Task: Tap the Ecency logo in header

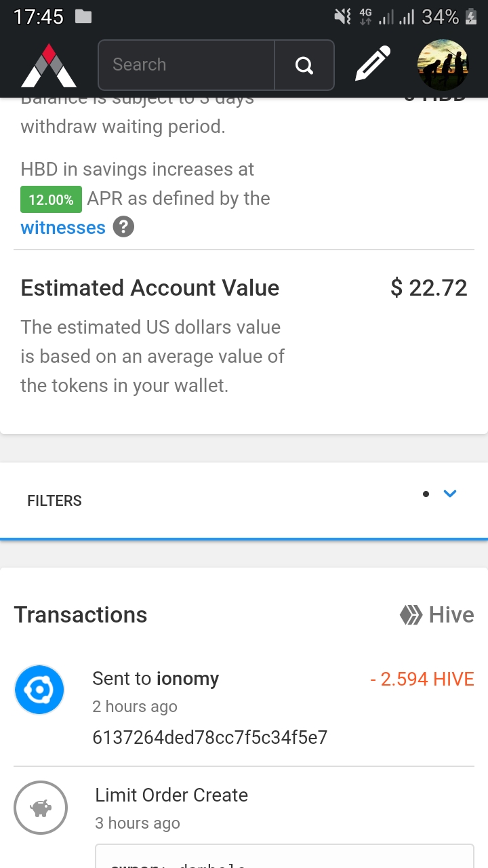Action: coord(49,66)
